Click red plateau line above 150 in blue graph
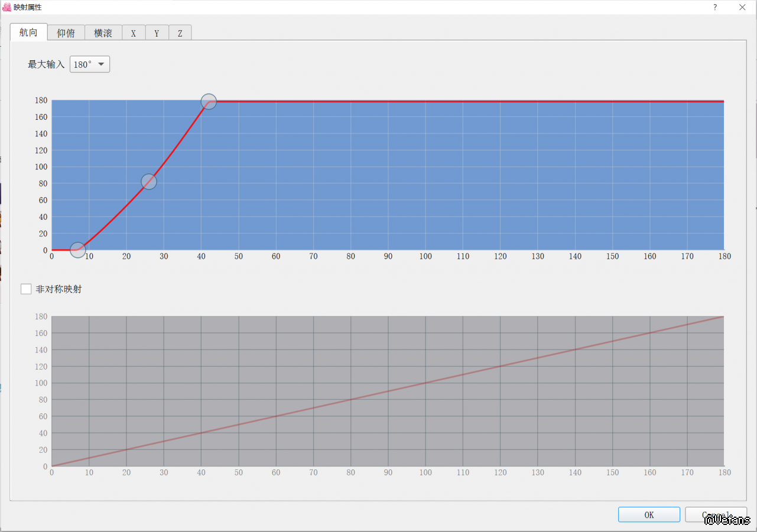The image size is (757, 532). tap(612, 102)
